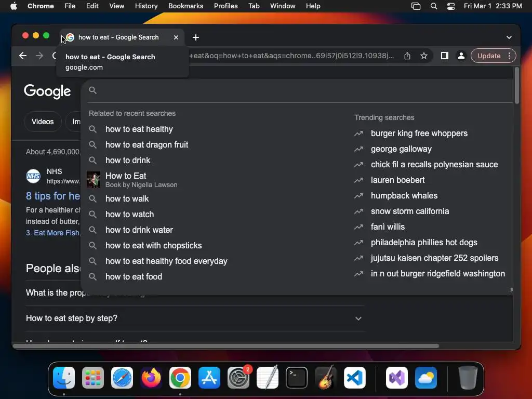Open Safari from the dock
The height and width of the screenshot is (399, 532).
tap(122, 378)
